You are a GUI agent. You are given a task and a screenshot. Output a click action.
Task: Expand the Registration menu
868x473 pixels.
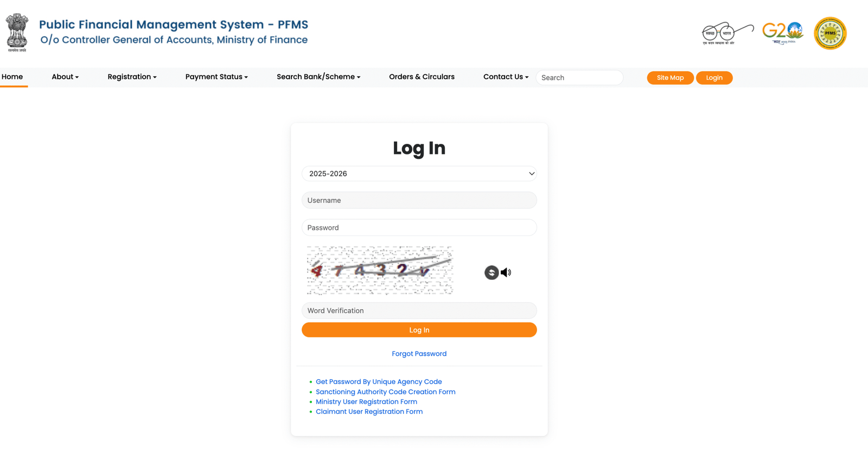click(132, 76)
